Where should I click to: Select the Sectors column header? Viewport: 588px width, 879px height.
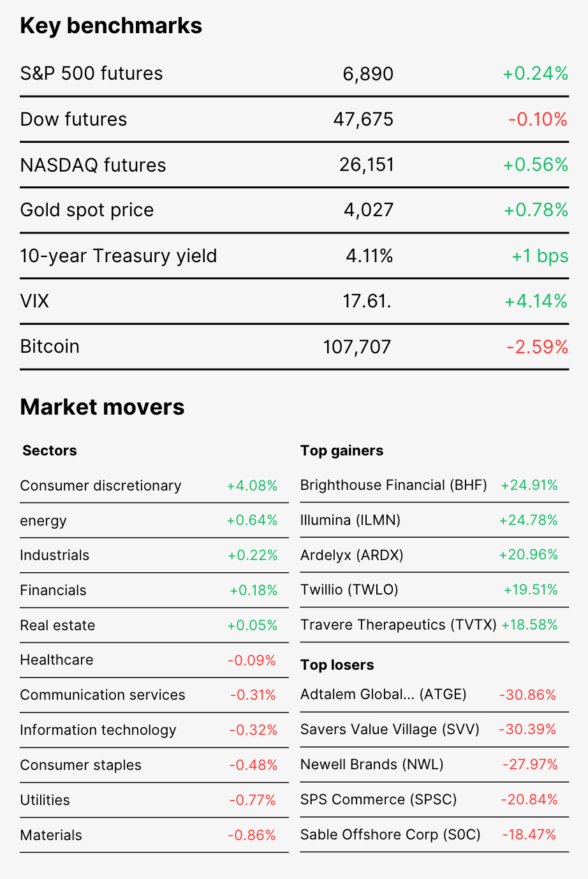tap(50, 450)
